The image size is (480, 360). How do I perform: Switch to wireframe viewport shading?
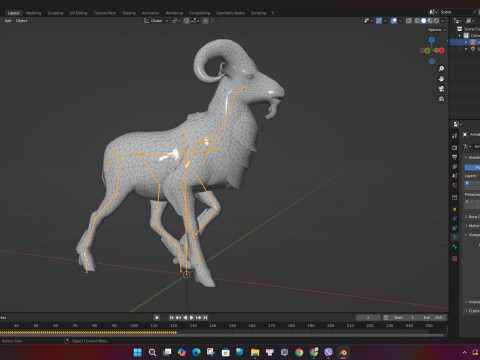pos(417,21)
